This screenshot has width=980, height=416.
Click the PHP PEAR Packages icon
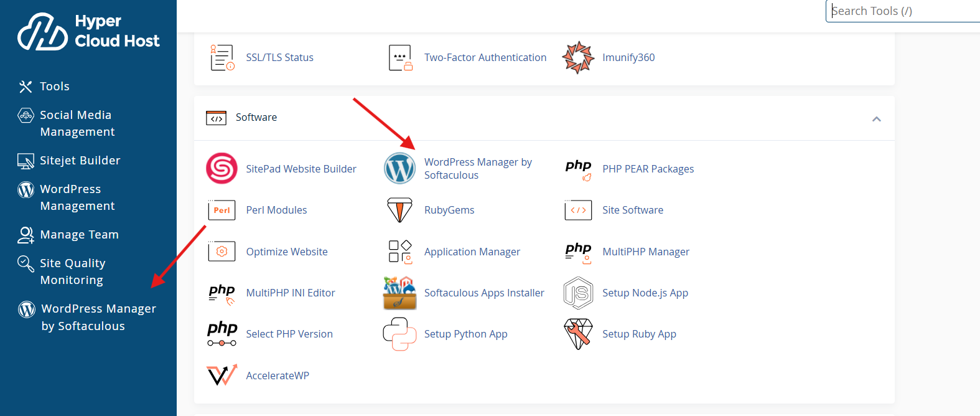pyautogui.click(x=579, y=169)
